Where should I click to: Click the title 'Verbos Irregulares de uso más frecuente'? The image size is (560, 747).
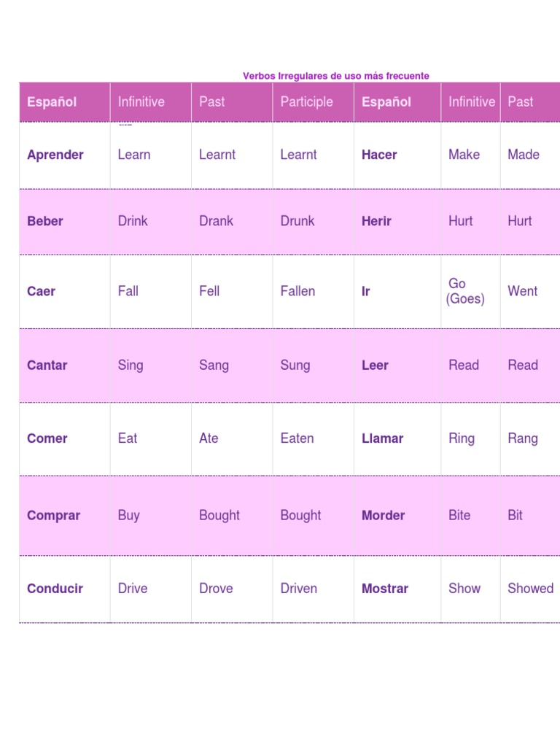click(x=335, y=76)
